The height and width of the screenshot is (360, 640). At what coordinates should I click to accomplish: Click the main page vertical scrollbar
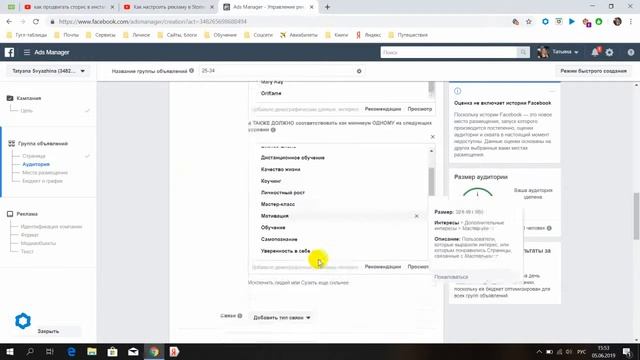click(636, 216)
